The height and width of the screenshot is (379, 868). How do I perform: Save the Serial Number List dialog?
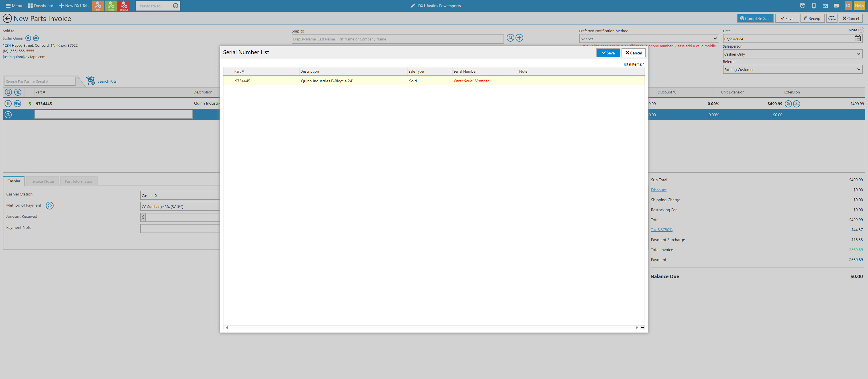[x=608, y=53]
